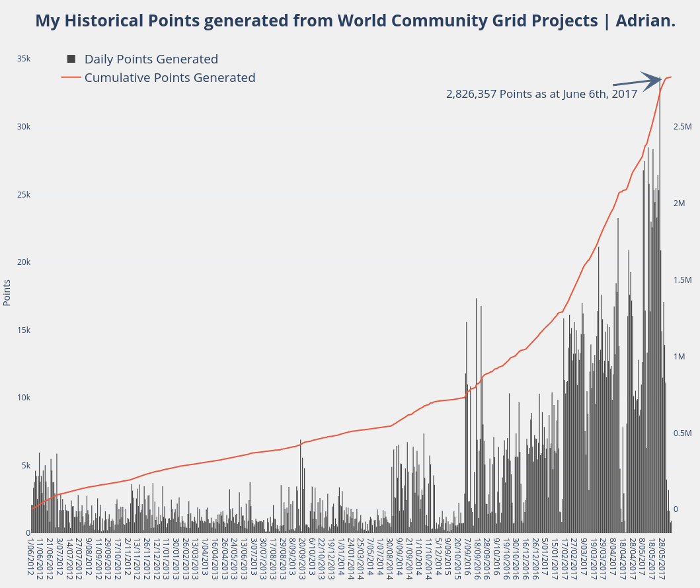Toggle the Daily Points Generated legend entry
This screenshot has width=700, height=588.
point(151,59)
